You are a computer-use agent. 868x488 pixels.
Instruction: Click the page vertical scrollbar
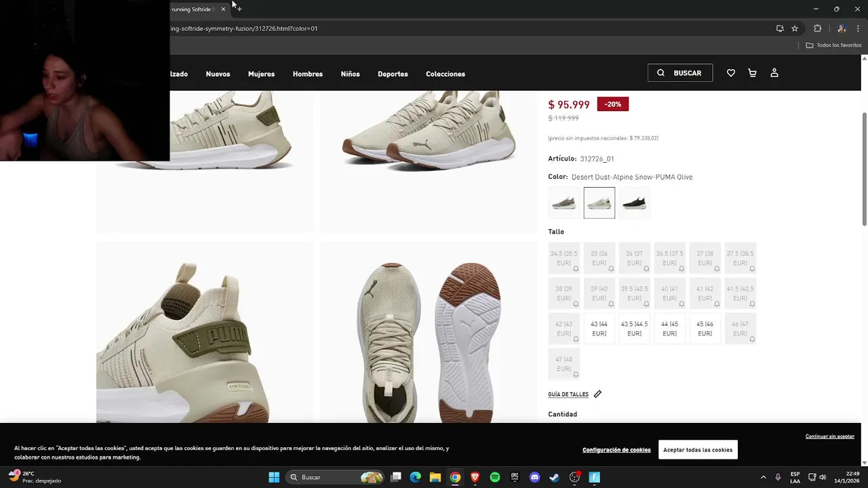click(x=864, y=169)
